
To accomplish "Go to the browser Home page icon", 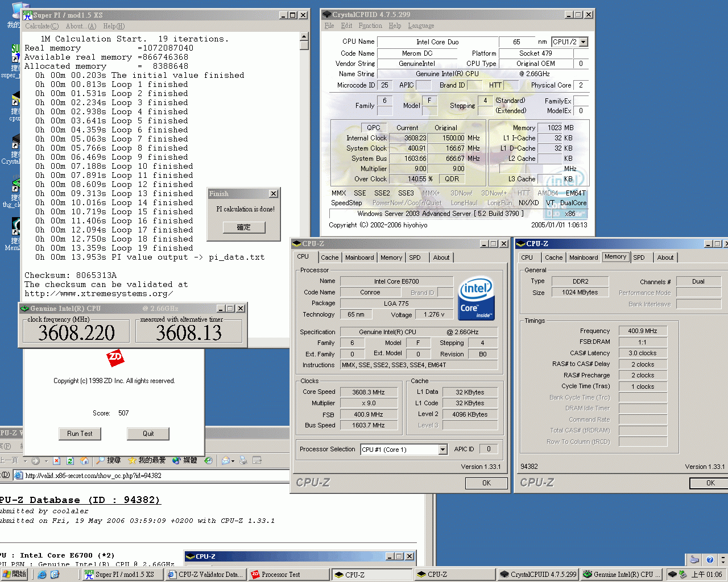I will [84, 460].
